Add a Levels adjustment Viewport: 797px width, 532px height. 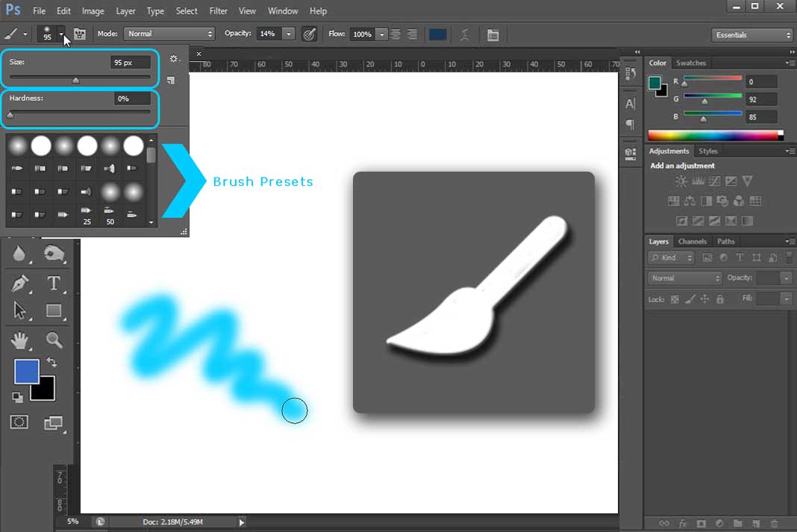tap(698, 181)
